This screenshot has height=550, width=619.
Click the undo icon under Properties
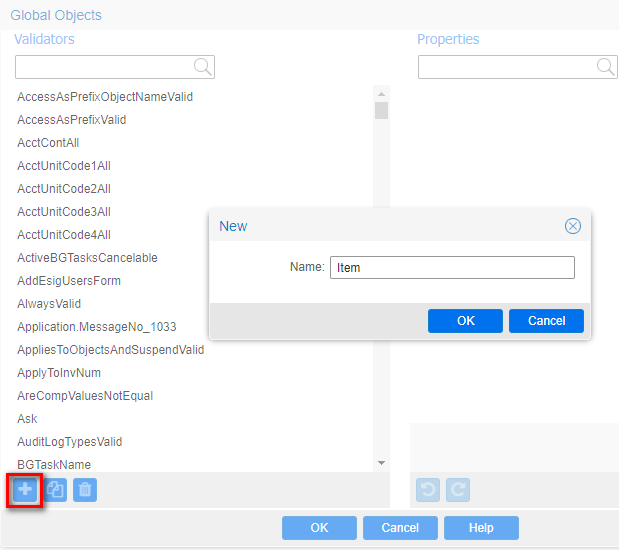(x=428, y=490)
